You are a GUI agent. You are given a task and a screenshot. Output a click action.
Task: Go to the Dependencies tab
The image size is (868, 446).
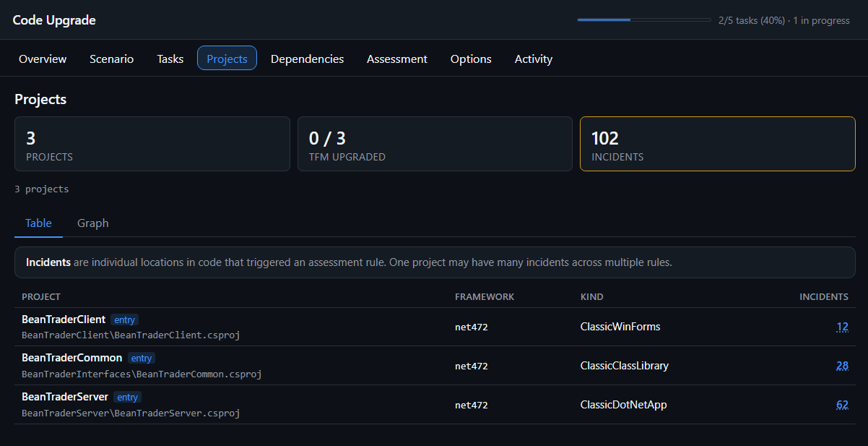(x=307, y=59)
